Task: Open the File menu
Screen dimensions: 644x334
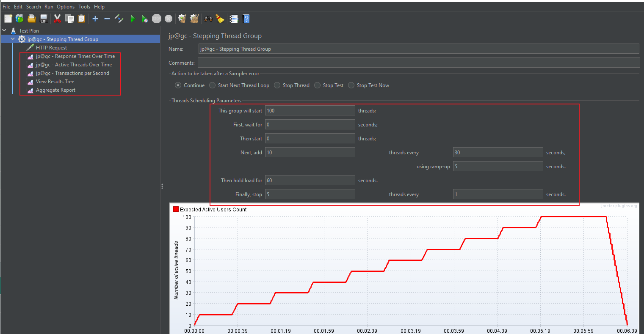Action: point(6,7)
